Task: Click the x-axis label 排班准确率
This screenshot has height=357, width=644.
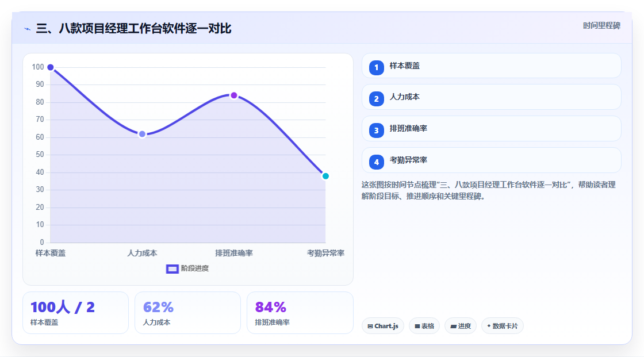Action: (233, 253)
